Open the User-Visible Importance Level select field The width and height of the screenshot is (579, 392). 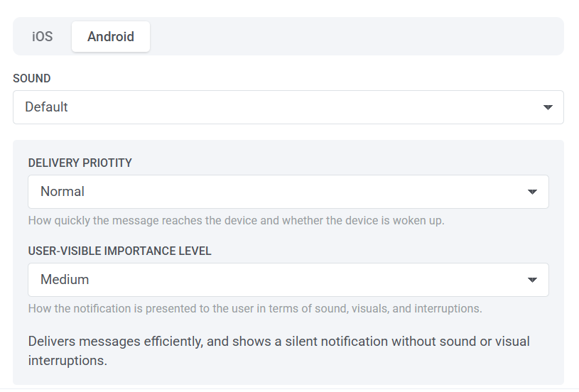[288, 280]
